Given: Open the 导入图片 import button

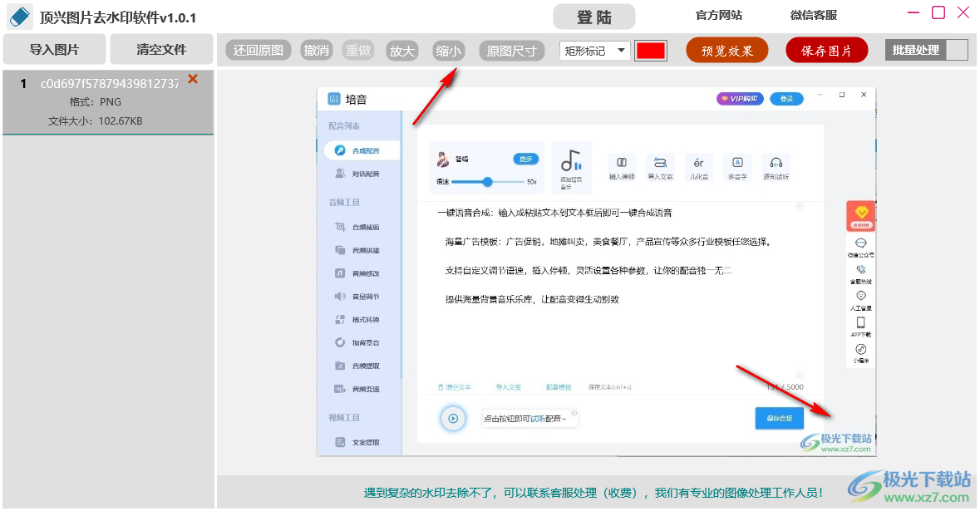Looking at the screenshot, I should pyautogui.click(x=54, y=49).
